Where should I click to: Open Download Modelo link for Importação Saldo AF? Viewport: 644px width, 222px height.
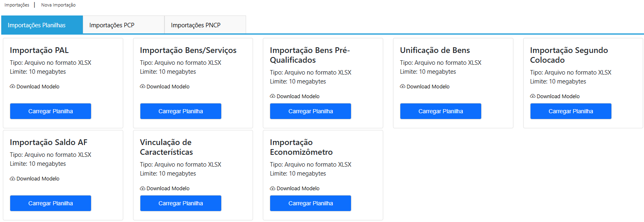click(38, 178)
